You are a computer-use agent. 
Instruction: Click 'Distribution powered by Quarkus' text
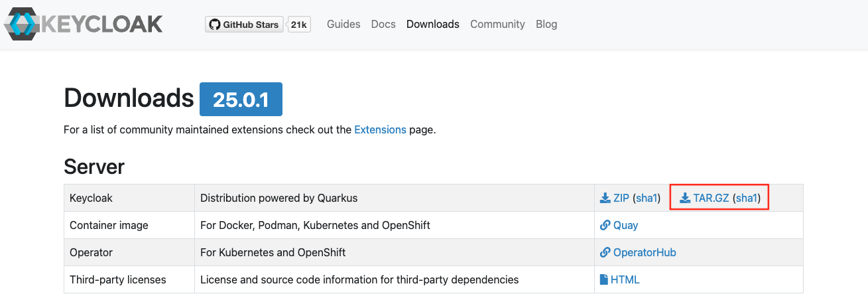(279, 198)
